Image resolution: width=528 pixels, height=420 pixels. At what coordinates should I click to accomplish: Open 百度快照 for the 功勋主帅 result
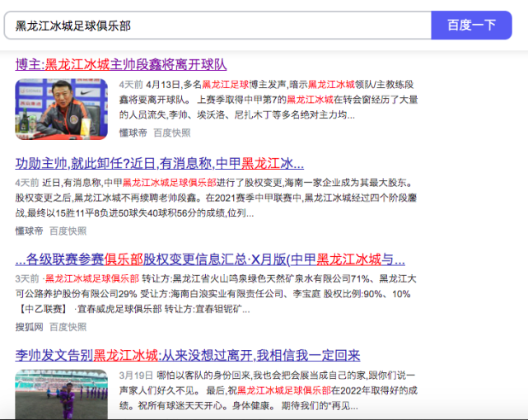(68, 231)
